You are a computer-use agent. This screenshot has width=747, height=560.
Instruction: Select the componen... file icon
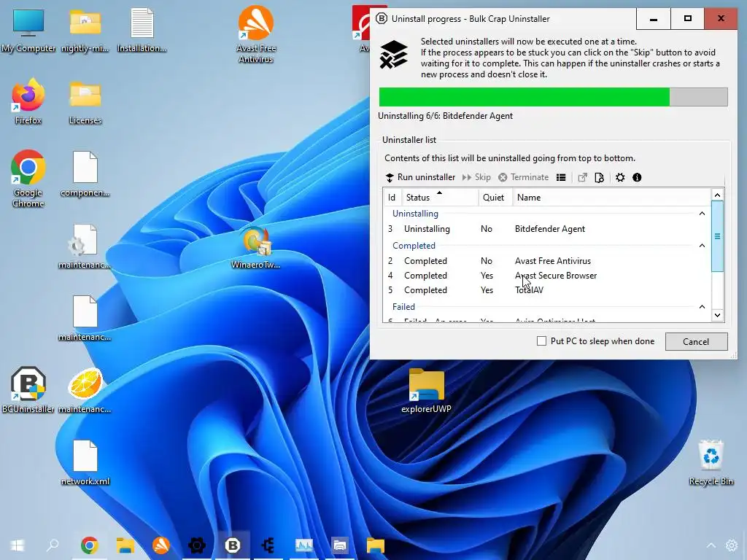point(85,174)
